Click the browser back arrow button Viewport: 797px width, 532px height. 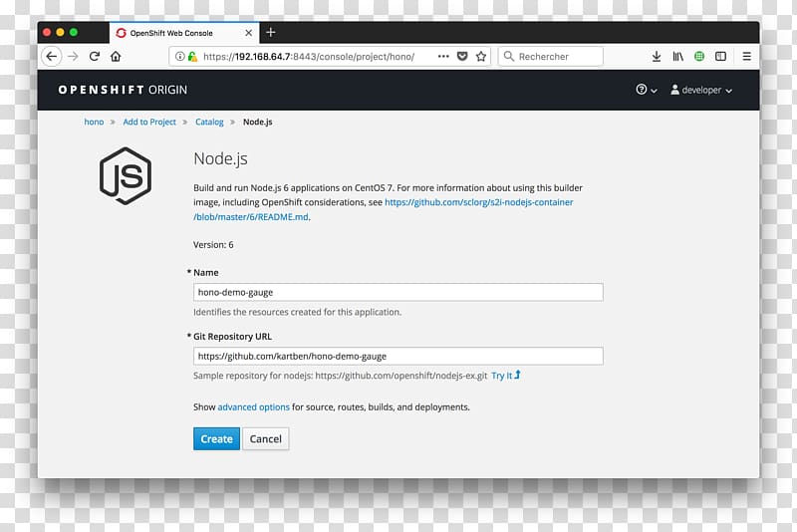click(52, 57)
